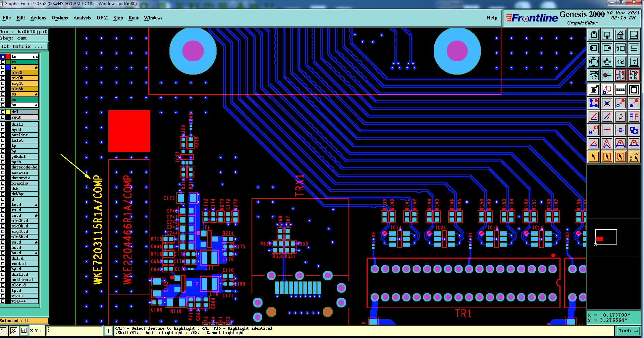Click the mirror F transform icon

coord(634,117)
